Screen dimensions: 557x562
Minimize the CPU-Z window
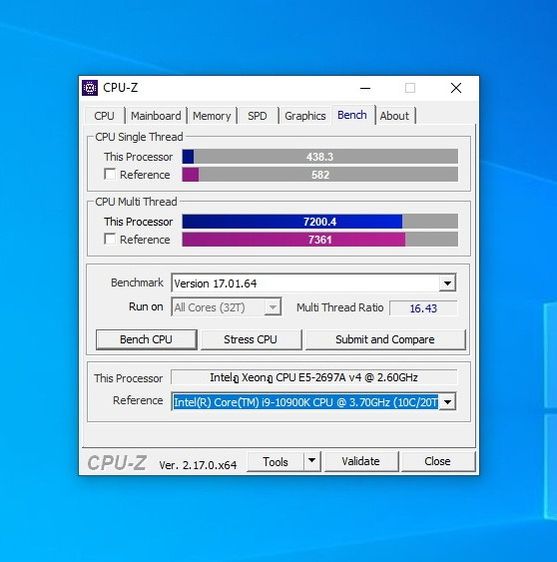tap(365, 88)
